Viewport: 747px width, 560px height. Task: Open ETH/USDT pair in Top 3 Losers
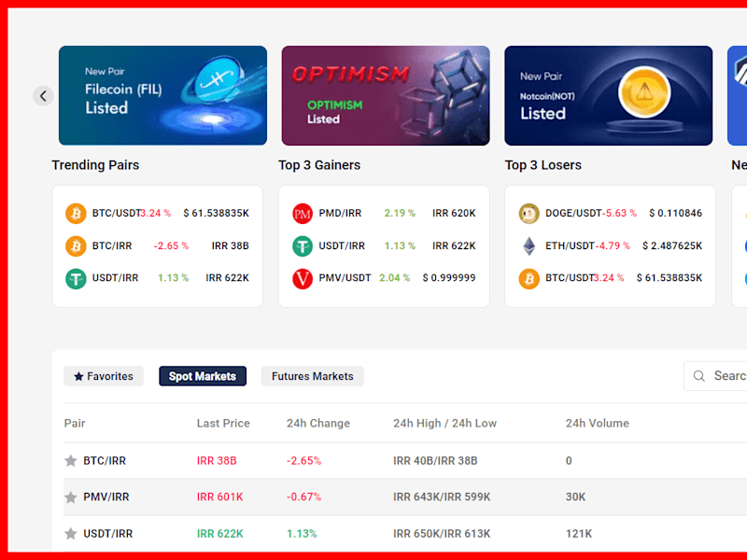570,245
